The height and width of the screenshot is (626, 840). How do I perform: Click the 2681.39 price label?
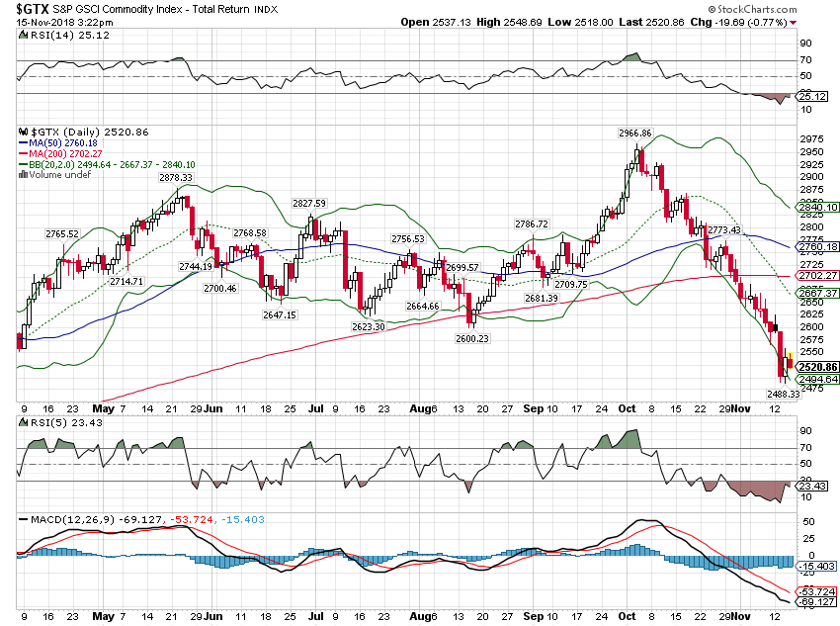coord(542,298)
